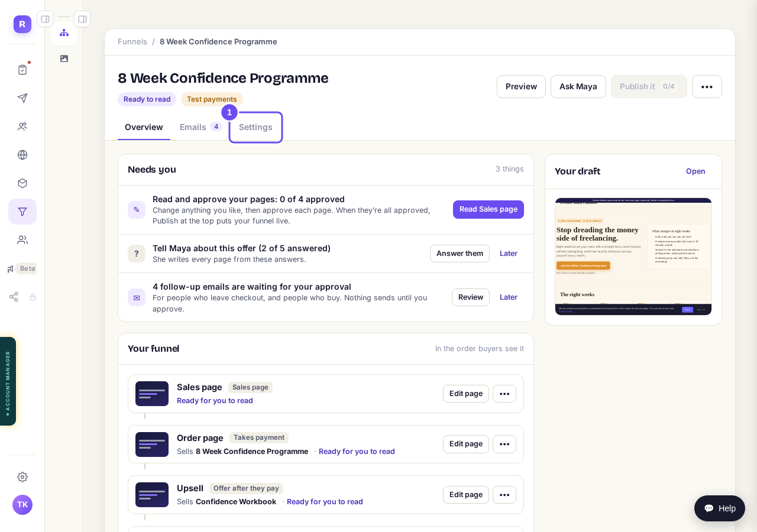Open the Upsell row more menu

coord(504,495)
